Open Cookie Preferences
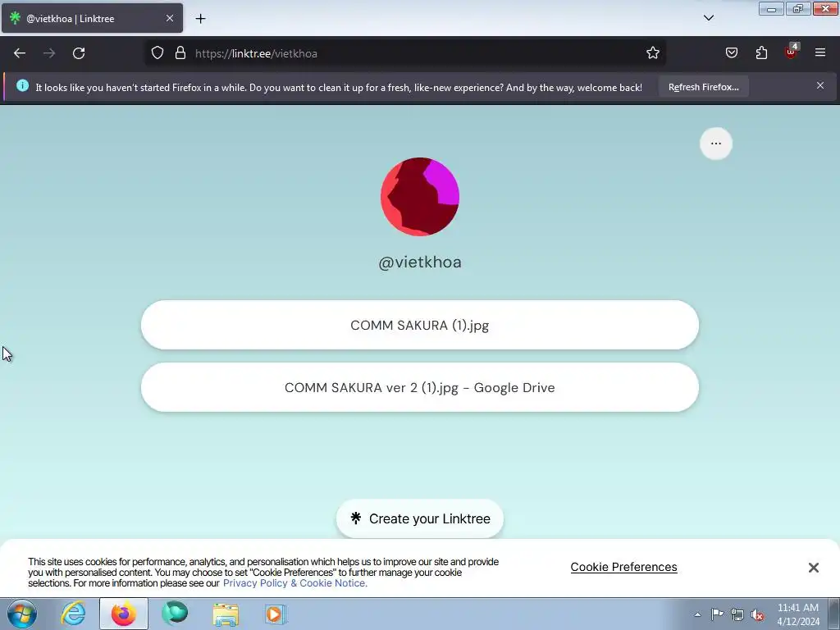The image size is (840, 630). coord(623,567)
